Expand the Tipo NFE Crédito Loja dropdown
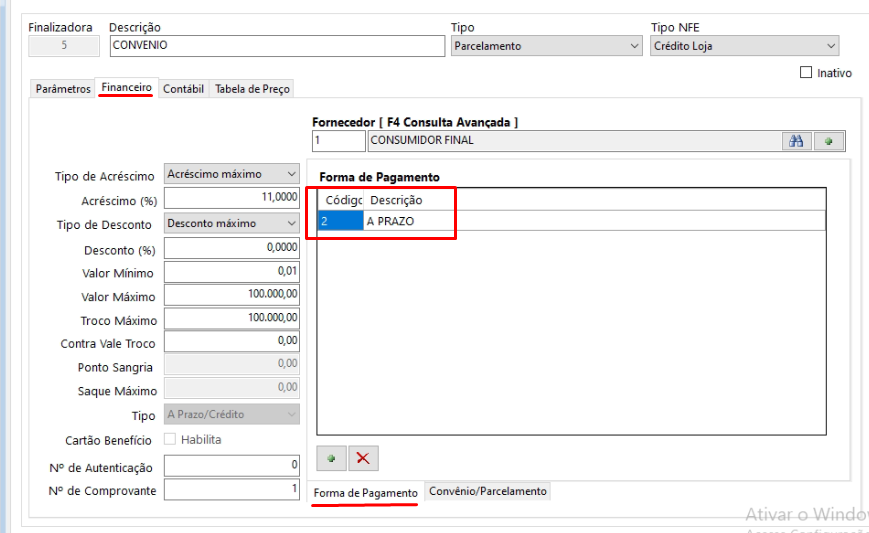Screen dimensions: 869x533 click(745, 46)
